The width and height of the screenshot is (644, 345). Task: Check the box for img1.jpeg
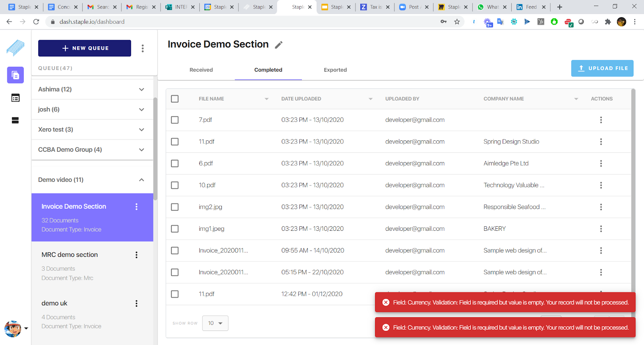[x=175, y=228]
